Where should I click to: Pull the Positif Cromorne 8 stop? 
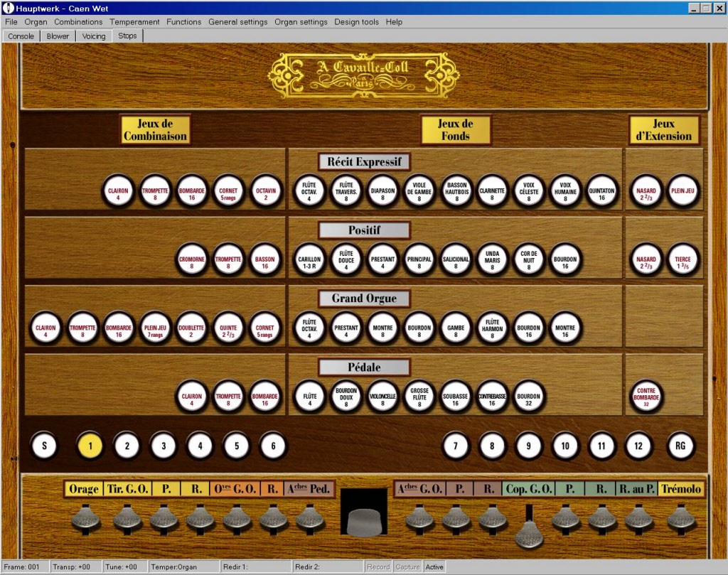(x=192, y=260)
